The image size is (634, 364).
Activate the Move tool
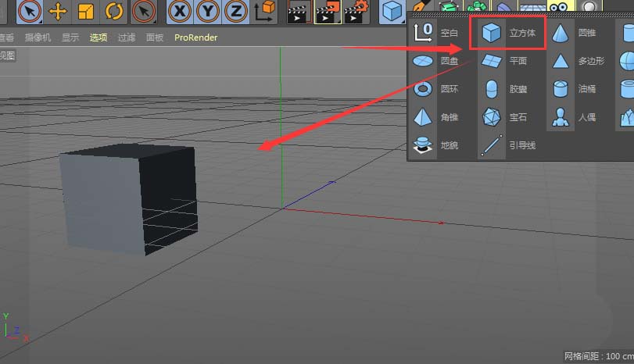point(57,11)
